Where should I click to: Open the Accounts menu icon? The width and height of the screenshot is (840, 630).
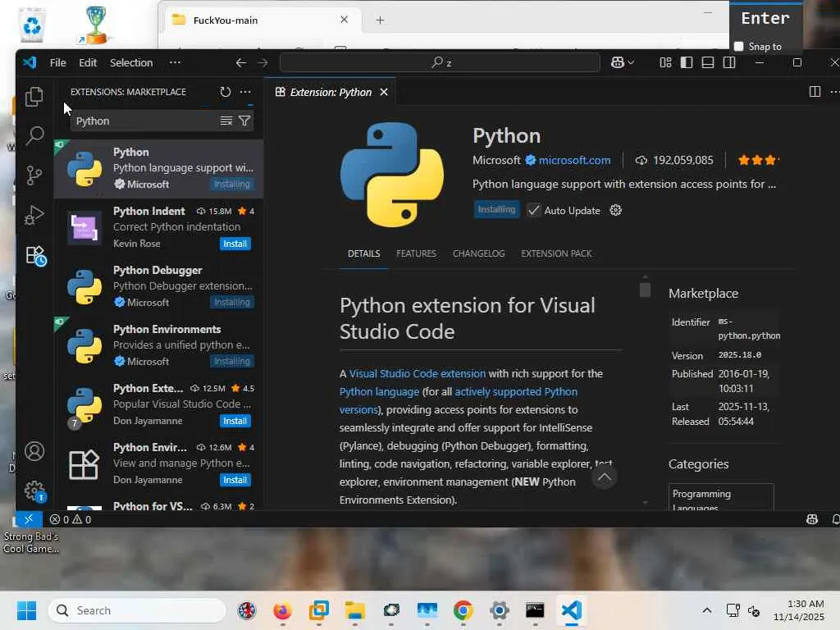34,451
